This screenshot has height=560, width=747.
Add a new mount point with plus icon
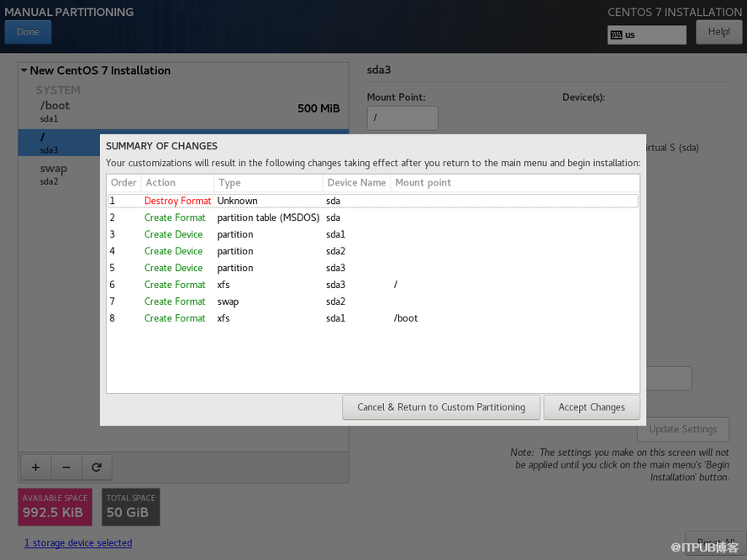pos(36,467)
